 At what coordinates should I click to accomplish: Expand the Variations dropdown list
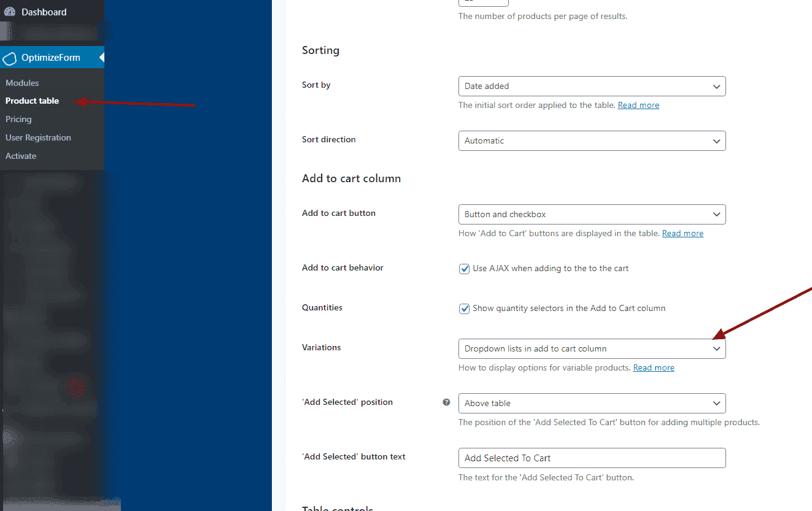(592, 349)
